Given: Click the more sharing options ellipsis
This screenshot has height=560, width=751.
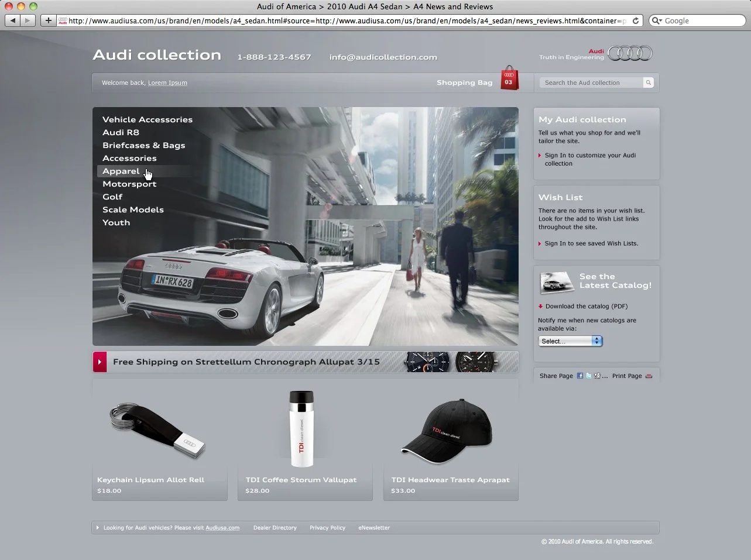Looking at the screenshot, I should click(x=604, y=376).
